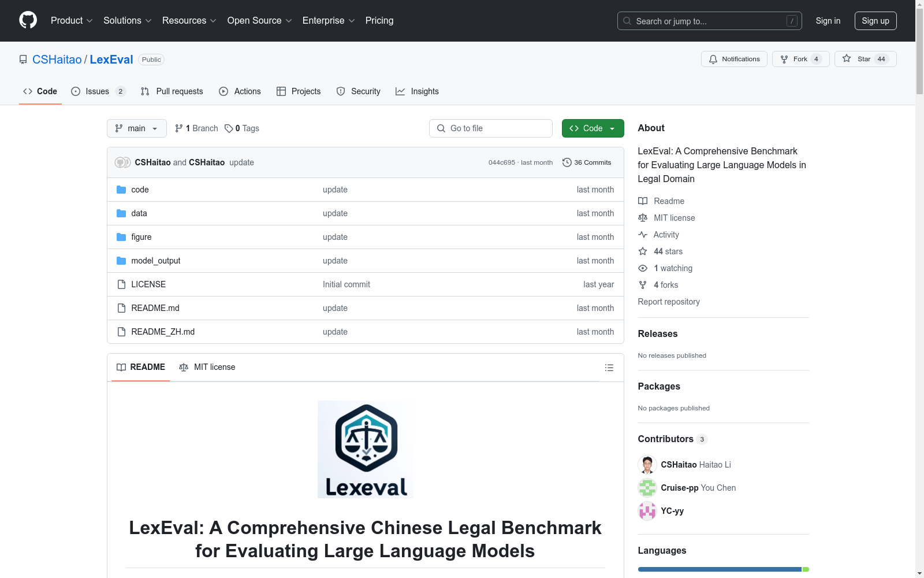This screenshot has height=578, width=924.
Task: Open the Contributors heading link
Action: click(673, 439)
